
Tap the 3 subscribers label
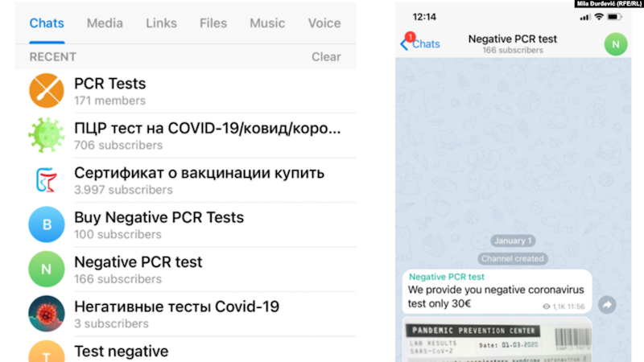pos(111,324)
